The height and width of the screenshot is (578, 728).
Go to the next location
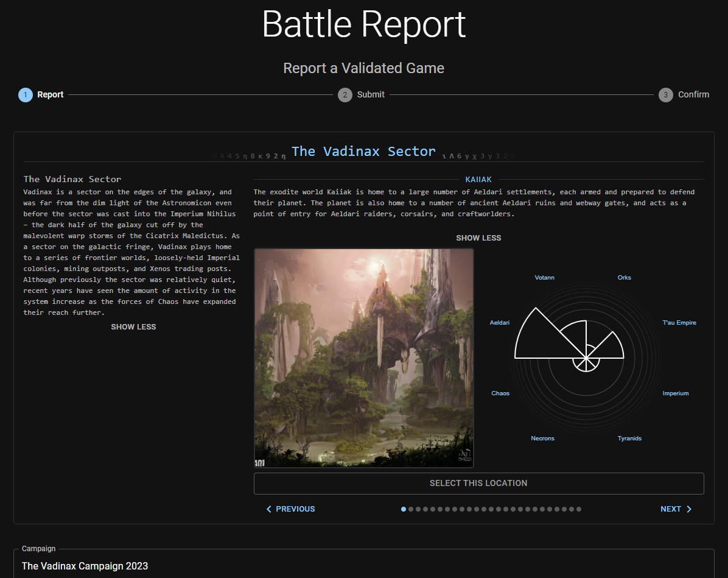[x=676, y=509]
